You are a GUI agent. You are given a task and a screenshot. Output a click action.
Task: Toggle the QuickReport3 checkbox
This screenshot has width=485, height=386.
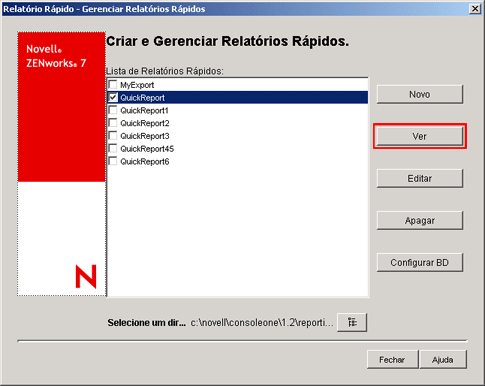(x=113, y=136)
